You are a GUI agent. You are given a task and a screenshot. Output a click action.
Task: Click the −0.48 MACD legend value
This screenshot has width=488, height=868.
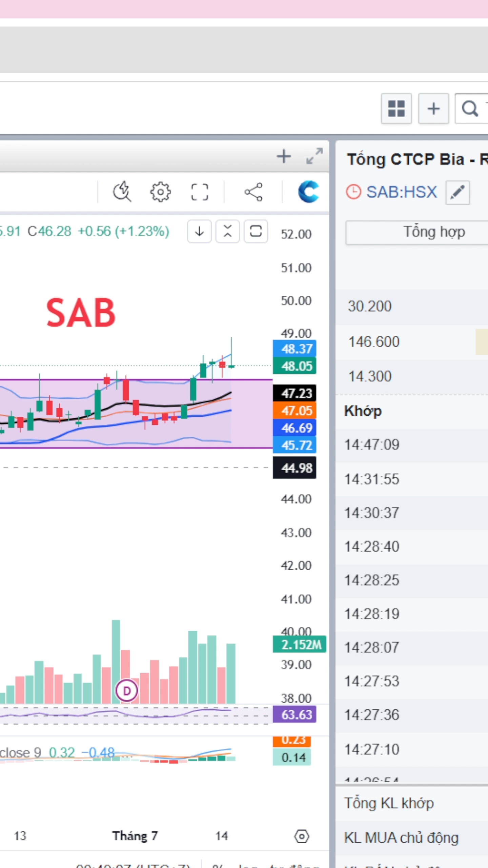coord(98,753)
